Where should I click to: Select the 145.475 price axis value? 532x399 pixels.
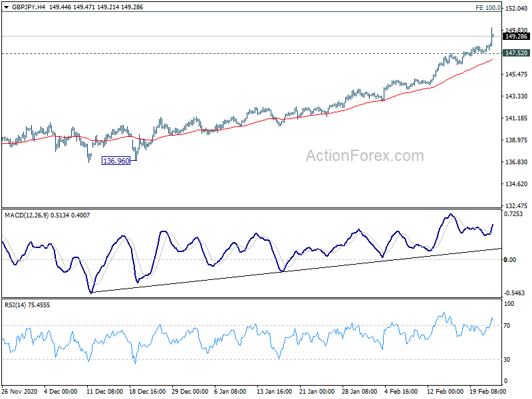pos(517,74)
